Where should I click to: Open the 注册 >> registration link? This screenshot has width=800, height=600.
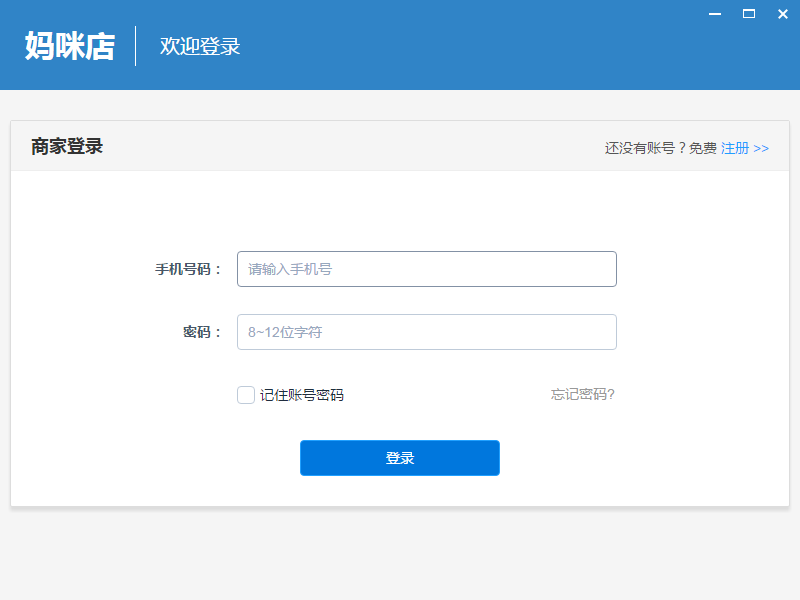point(745,148)
